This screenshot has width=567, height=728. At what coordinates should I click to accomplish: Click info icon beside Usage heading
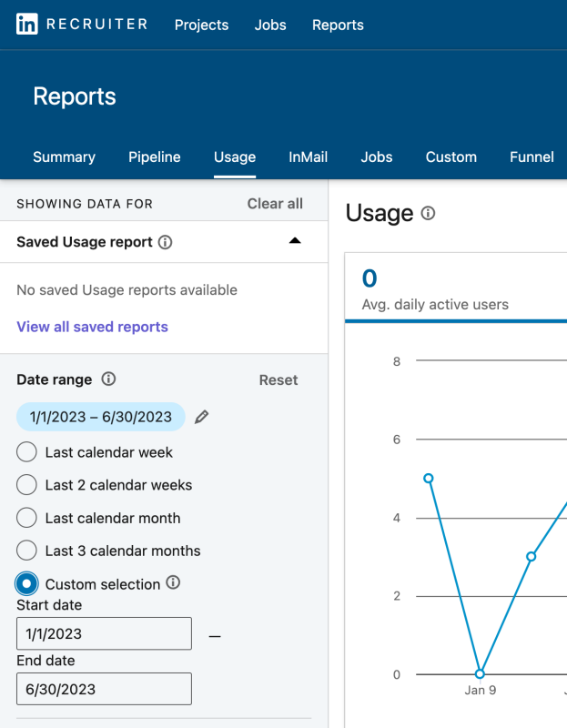pyautogui.click(x=428, y=213)
